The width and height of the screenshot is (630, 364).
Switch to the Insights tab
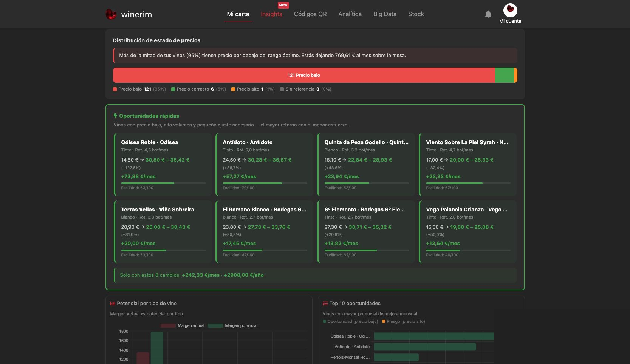[x=271, y=14]
